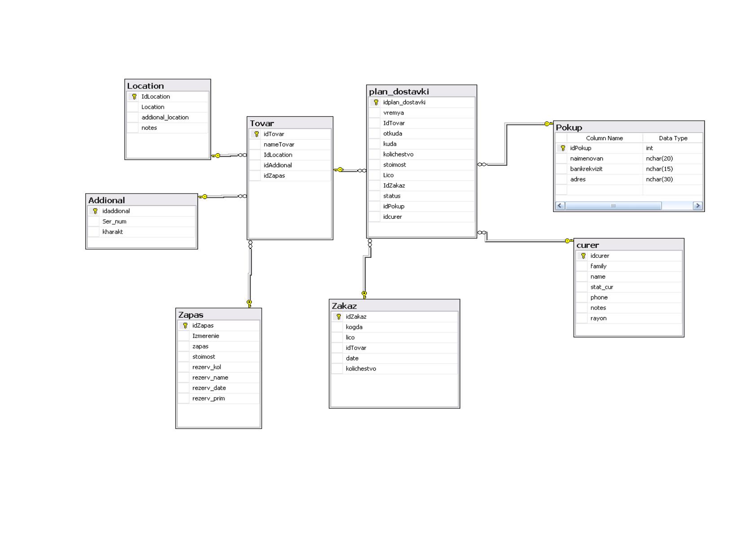Click the key icon next to idTovar
This screenshot has width=756, height=535.
pos(256,134)
